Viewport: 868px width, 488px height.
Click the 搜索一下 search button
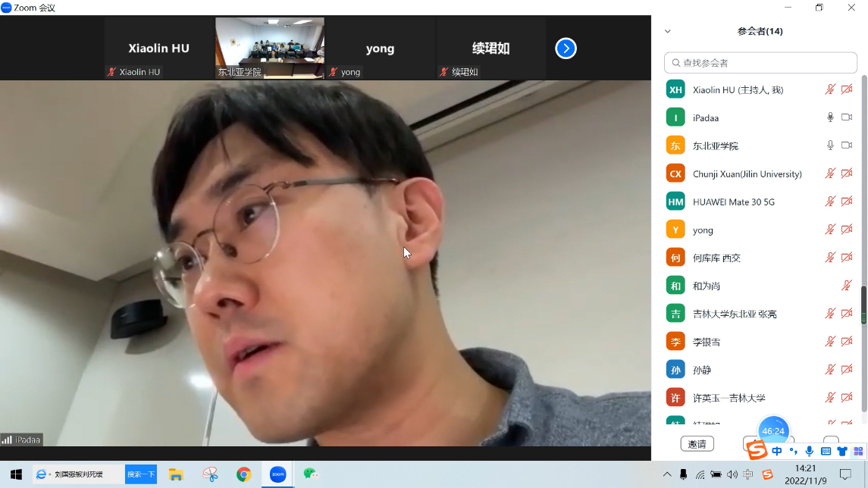click(x=140, y=474)
